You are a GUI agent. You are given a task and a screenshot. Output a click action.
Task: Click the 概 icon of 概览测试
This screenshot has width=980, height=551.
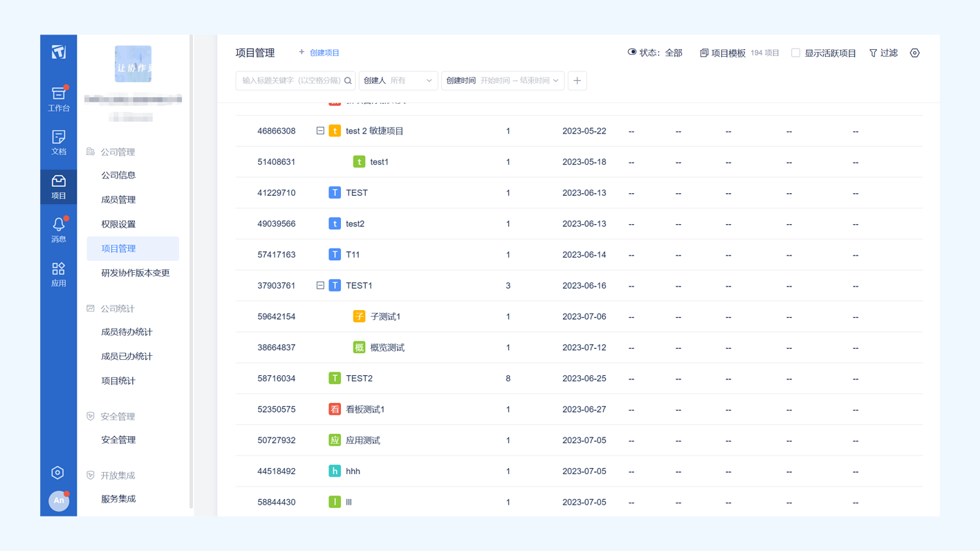(359, 347)
